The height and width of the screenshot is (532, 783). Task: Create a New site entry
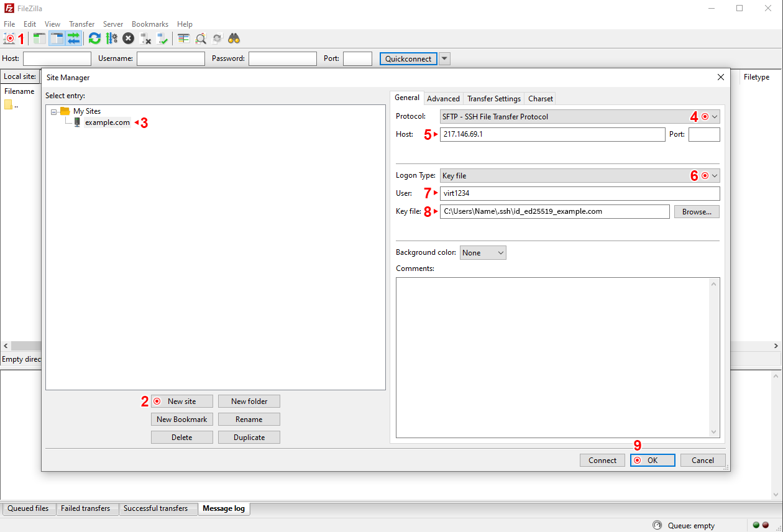click(x=181, y=401)
